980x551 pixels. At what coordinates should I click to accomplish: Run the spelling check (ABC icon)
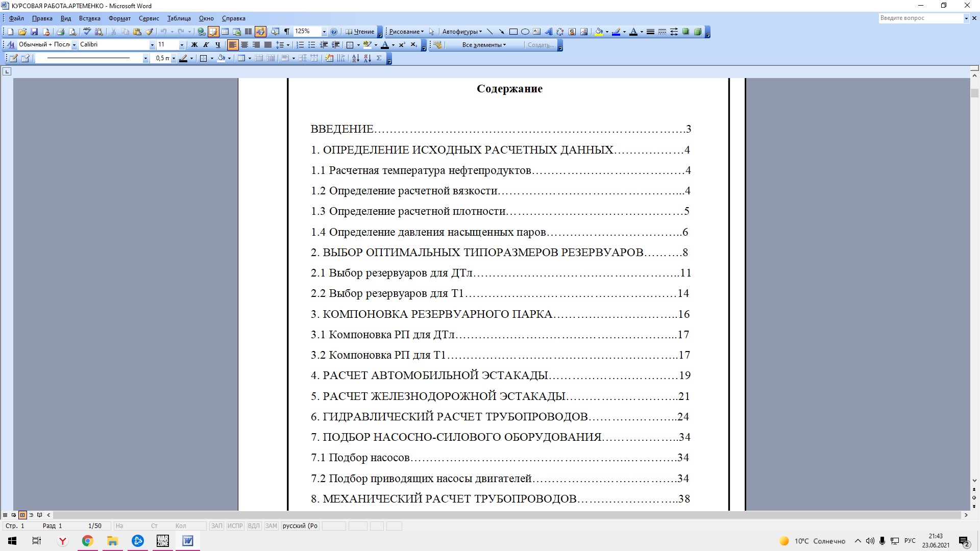pyautogui.click(x=87, y=32)
